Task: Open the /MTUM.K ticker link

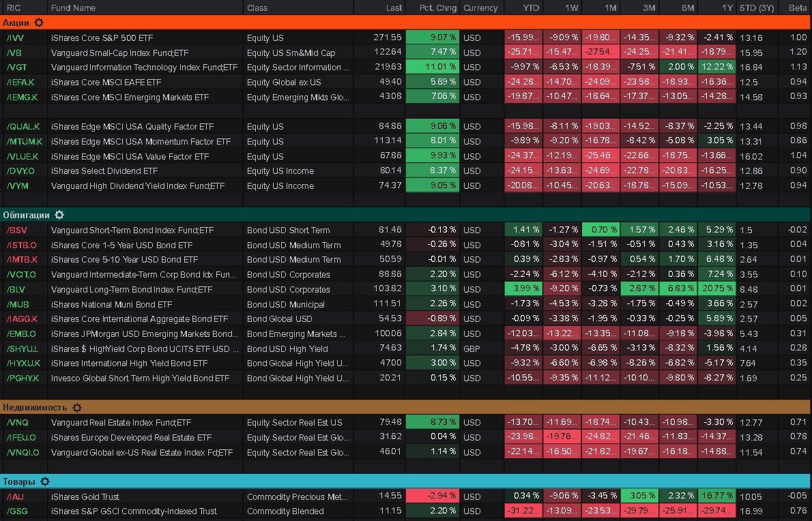Action: 25,141
